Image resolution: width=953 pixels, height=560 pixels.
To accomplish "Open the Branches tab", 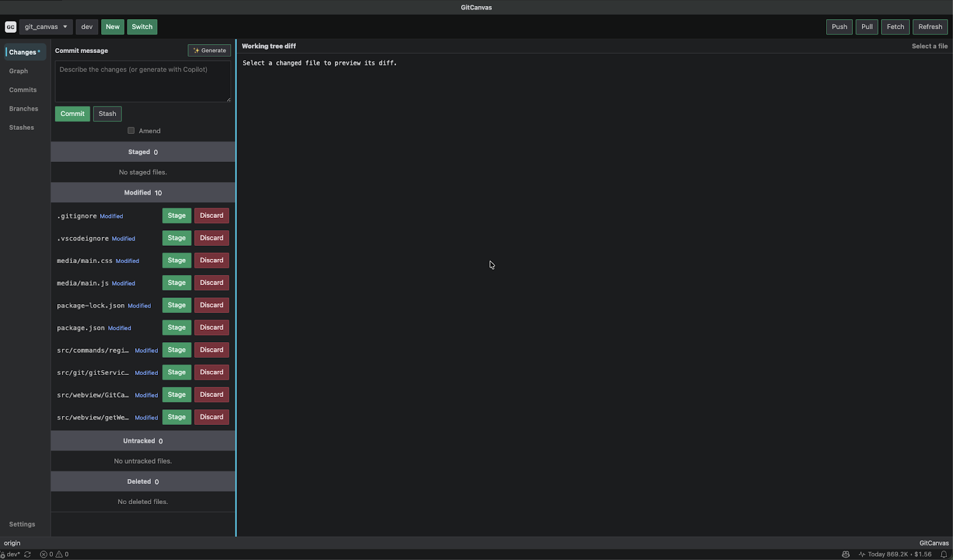I will coord(24,109).
